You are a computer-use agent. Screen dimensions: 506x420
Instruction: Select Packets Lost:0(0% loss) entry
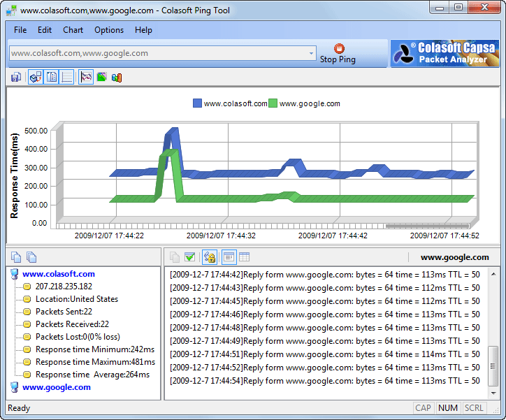(78, 337)
